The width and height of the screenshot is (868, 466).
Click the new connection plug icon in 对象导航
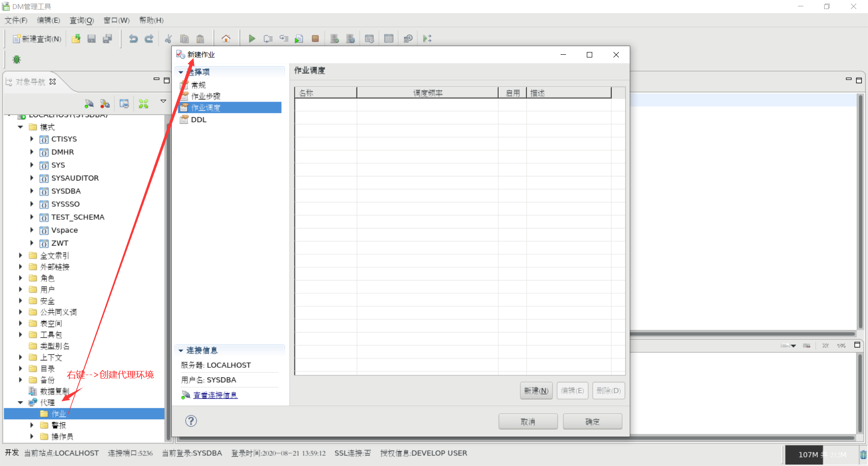point(89,104)
